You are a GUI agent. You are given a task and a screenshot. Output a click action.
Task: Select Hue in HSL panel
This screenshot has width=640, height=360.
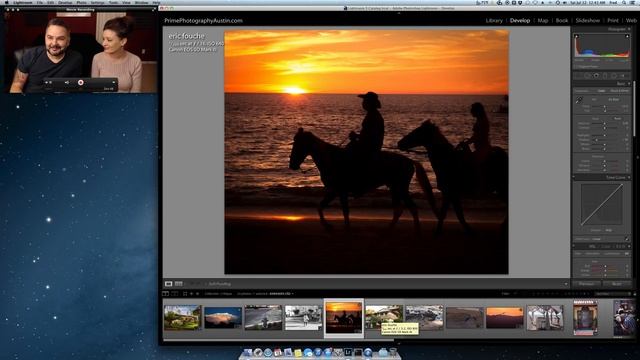(x=577, y=253)
